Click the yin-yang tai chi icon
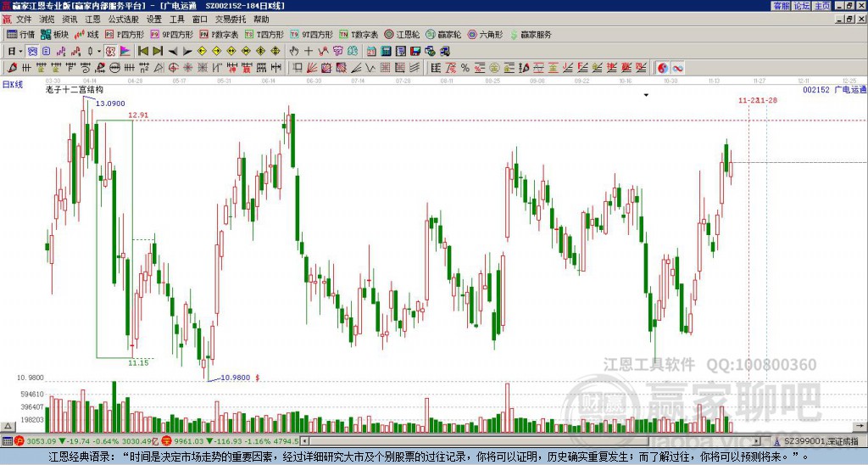The height and width of the screenshot is (465, 868). coord(662,68)
